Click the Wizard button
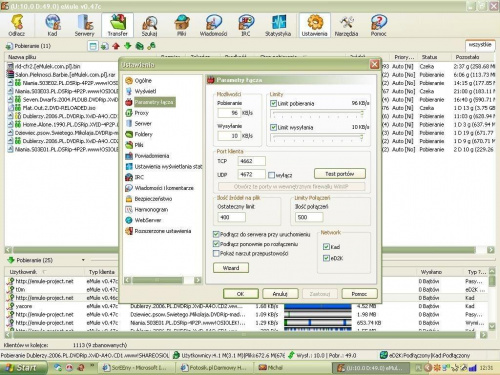The height and width of the screenshot is (375, 500). 231,268
